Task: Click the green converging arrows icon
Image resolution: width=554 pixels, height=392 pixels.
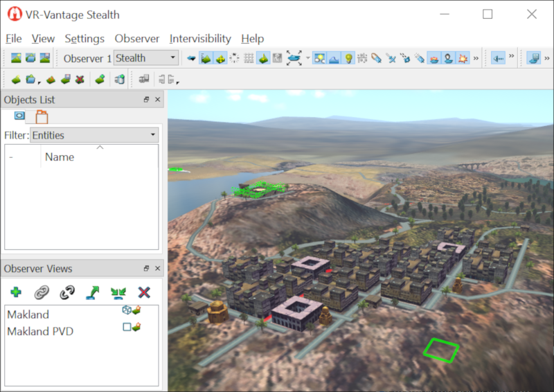Action: pos(118,293)
